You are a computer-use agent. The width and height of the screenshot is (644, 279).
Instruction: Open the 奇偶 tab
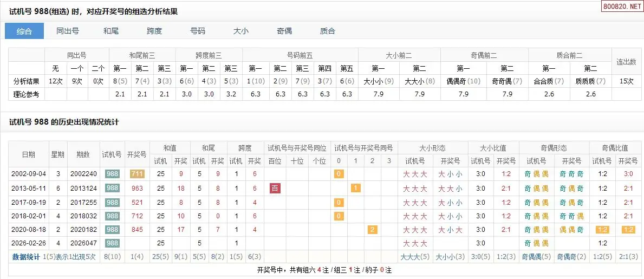point(284,31)
